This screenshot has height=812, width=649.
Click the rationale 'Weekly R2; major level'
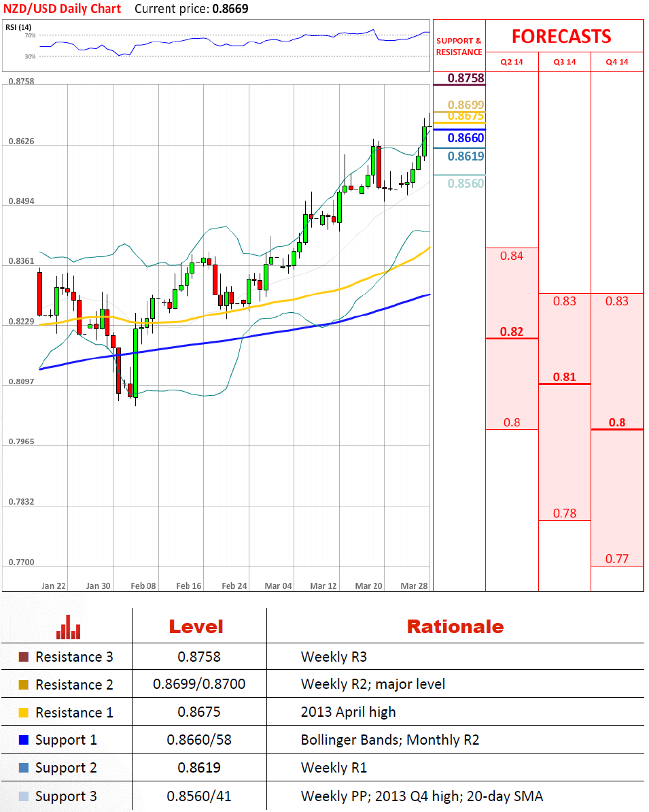point(372,684)
